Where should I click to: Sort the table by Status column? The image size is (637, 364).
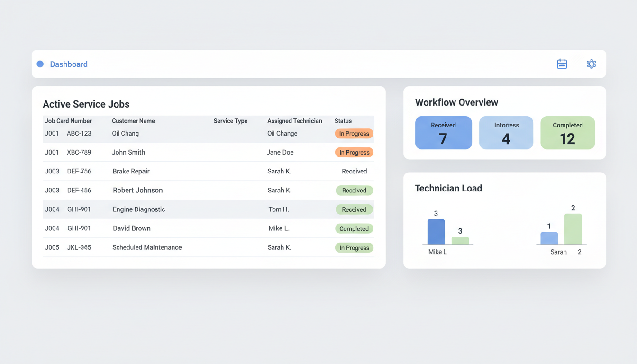coord(343,121)
